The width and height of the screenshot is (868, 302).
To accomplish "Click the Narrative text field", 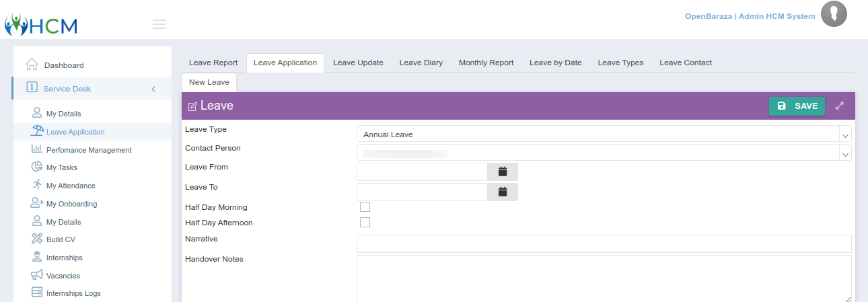I will pyautogui.click(x=604, y=243).
